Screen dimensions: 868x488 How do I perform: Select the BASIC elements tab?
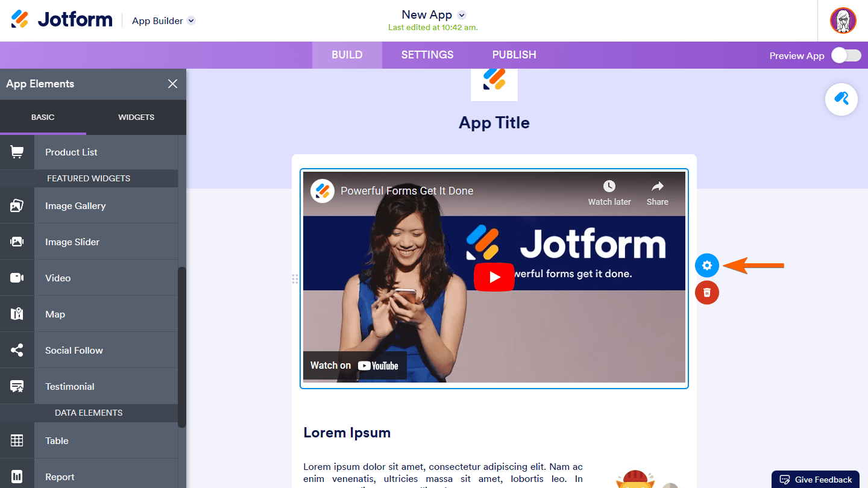[43, 117]
